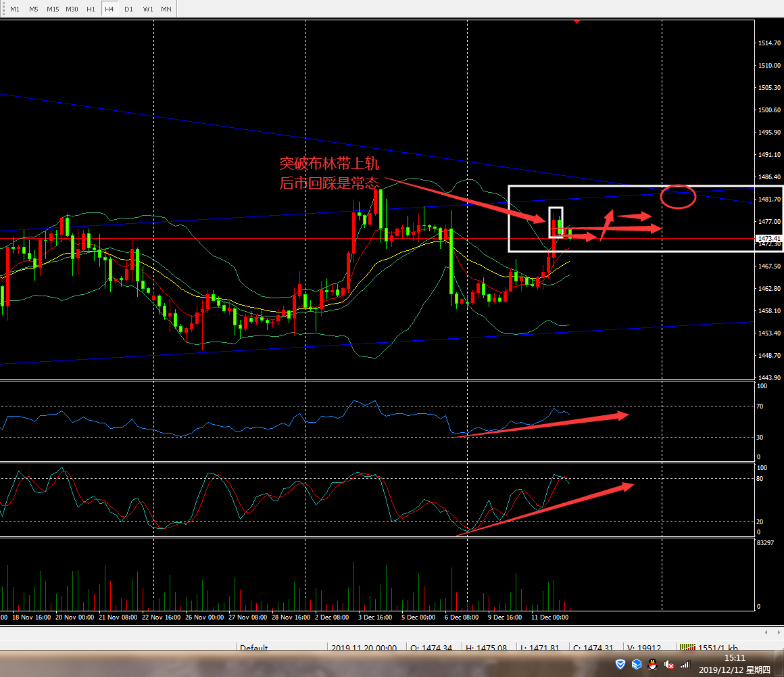Click the current price label 1473.41
The height and width of the screenshot is (677, 784).
[x=769, y=239]
